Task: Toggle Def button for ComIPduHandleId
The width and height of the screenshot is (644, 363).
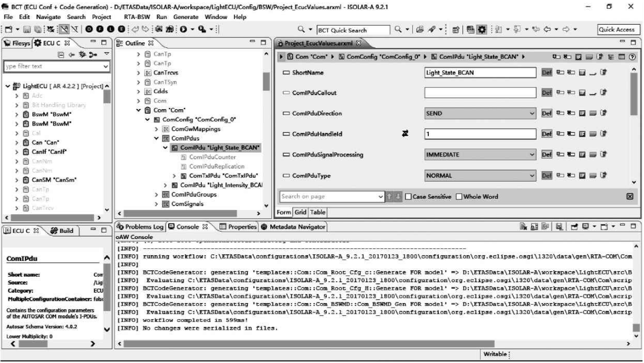Action: pyautogui.click(x=547, y=134)
